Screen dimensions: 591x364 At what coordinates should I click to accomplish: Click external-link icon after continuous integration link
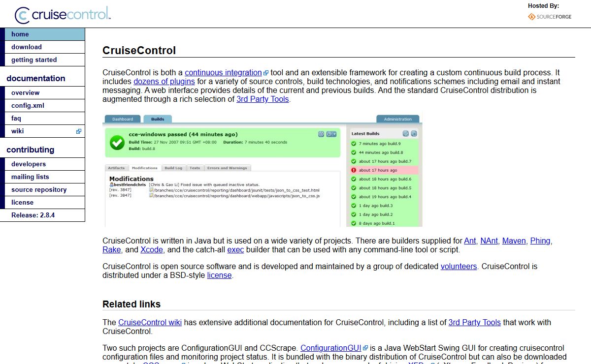[266, 73]
